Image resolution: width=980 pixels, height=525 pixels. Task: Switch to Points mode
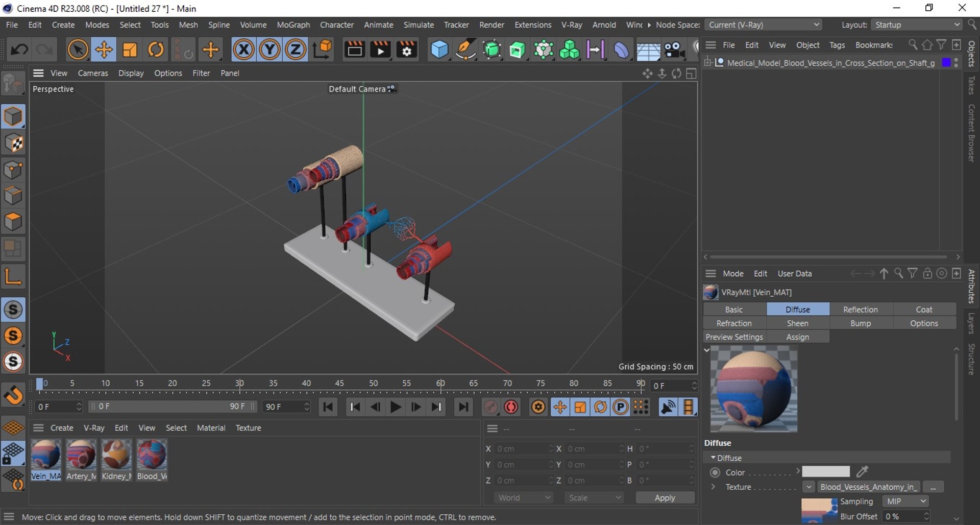point(13,170)
